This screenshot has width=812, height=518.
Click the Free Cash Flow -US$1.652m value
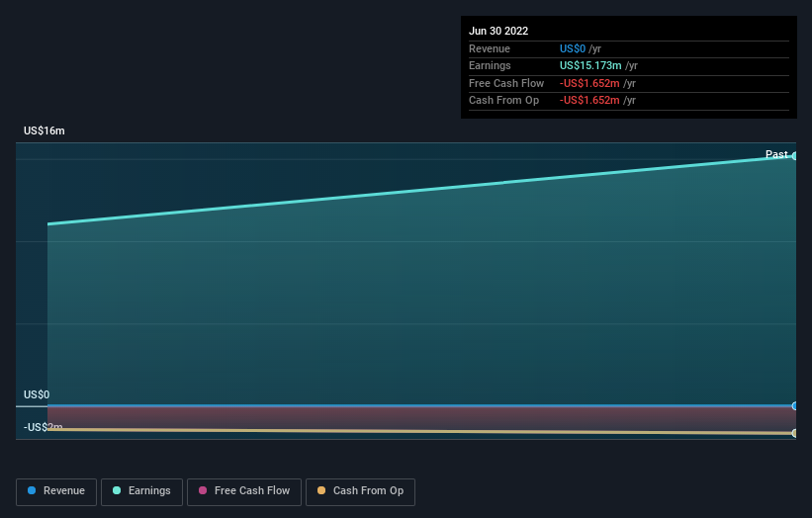coord(589,83)
